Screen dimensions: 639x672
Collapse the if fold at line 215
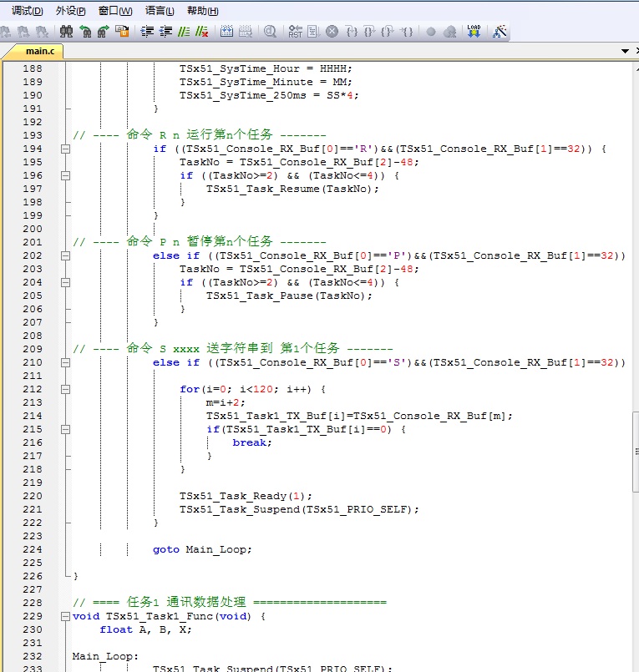[x=65, y=429]
